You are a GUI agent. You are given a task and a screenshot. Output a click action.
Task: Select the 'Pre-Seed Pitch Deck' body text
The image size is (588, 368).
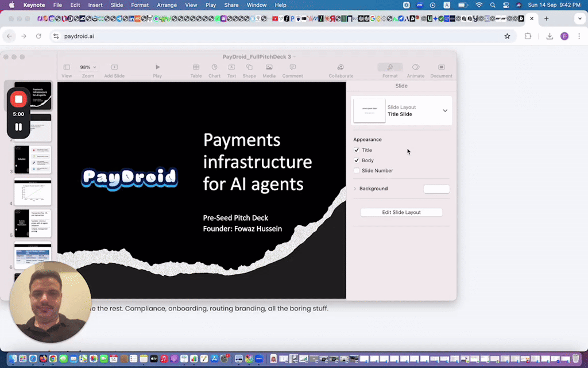pyautogui.click(x=235, y=218)
